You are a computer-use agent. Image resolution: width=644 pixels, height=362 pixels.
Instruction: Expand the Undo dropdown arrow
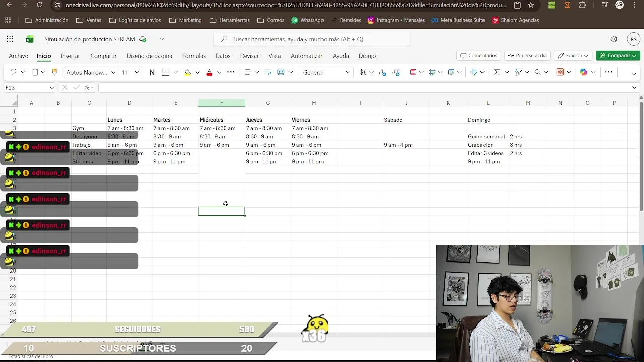click(23, 72)
